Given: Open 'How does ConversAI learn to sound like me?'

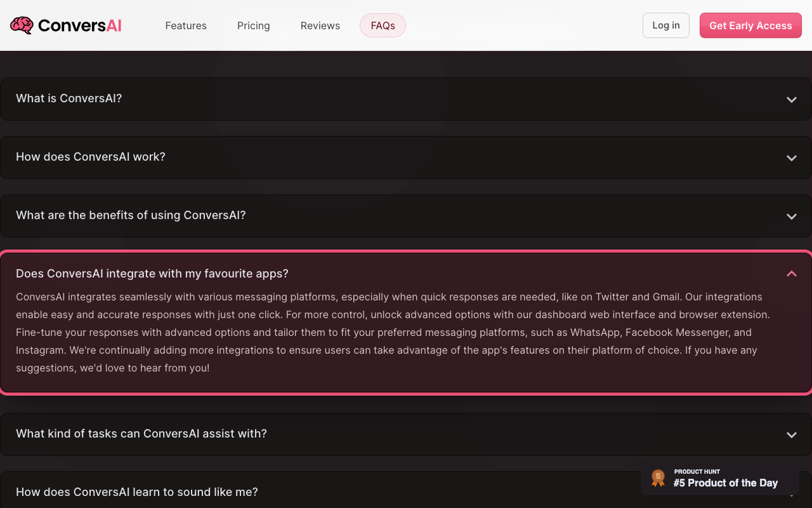Looking at the screenshot, I should (x=137, y=492).
